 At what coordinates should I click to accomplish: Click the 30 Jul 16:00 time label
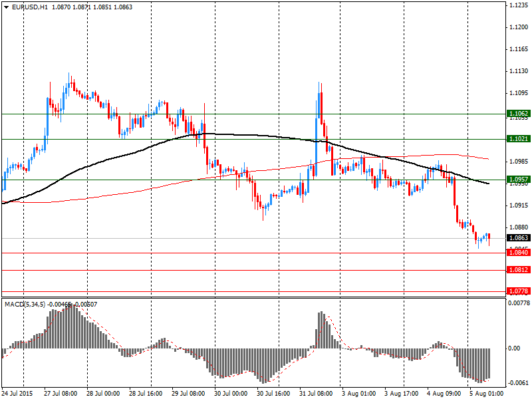click(x=273, y=394)
